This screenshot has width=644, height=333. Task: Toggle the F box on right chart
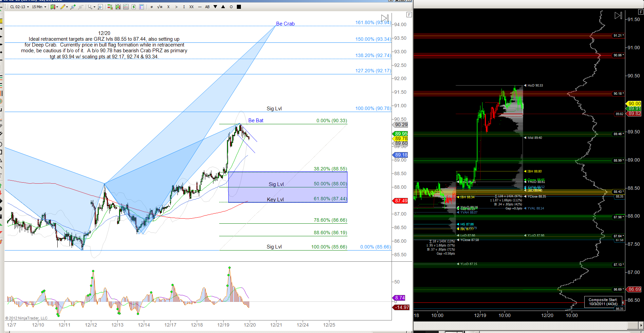pyautogui.click(x=641, y=12)
